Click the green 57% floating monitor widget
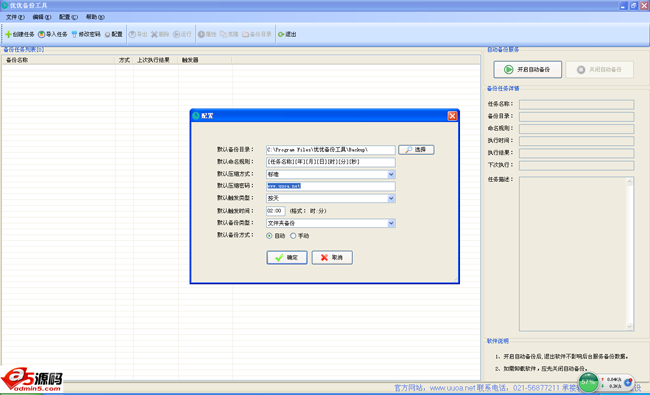 [x=588, y=382]
